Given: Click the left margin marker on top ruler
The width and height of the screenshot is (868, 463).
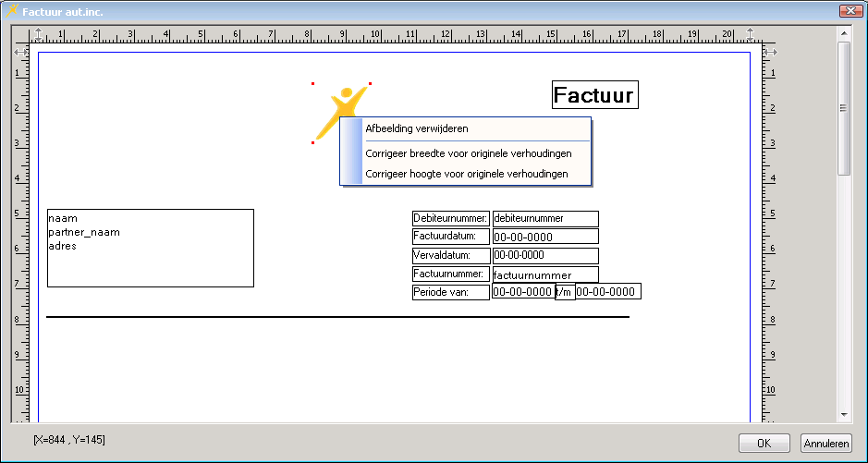Looking at the screenshot, I should pos(38,35).
